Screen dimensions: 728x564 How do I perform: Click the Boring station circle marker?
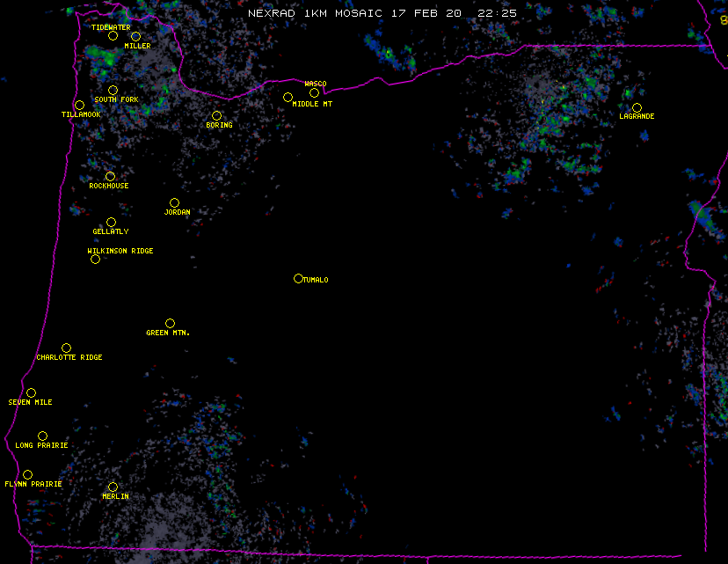click(x=216, y=116)
